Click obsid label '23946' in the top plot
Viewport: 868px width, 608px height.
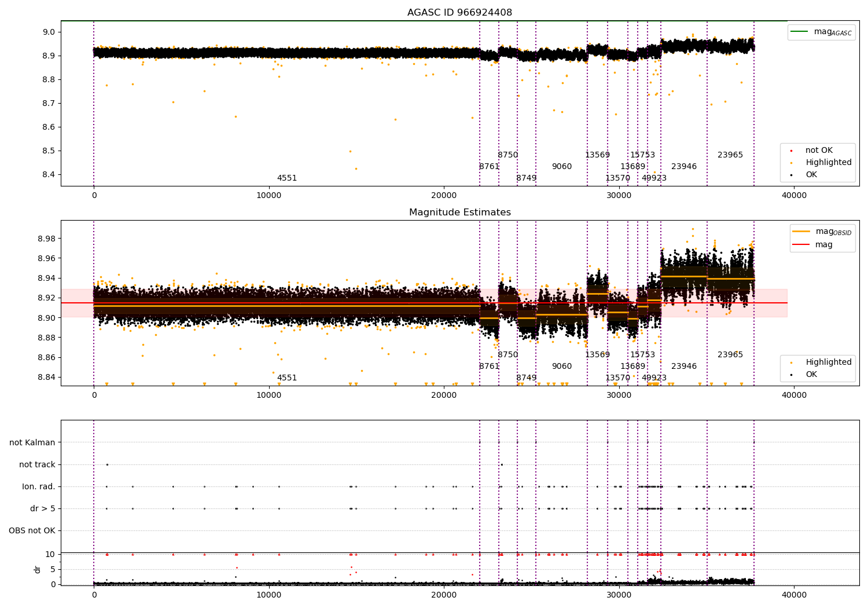(x=684, y=167)
